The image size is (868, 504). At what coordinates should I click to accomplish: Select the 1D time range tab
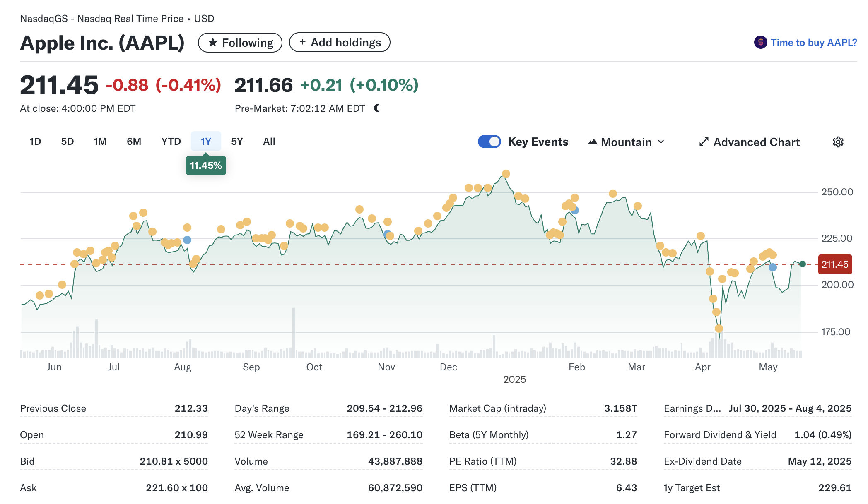tap(35, 142)
